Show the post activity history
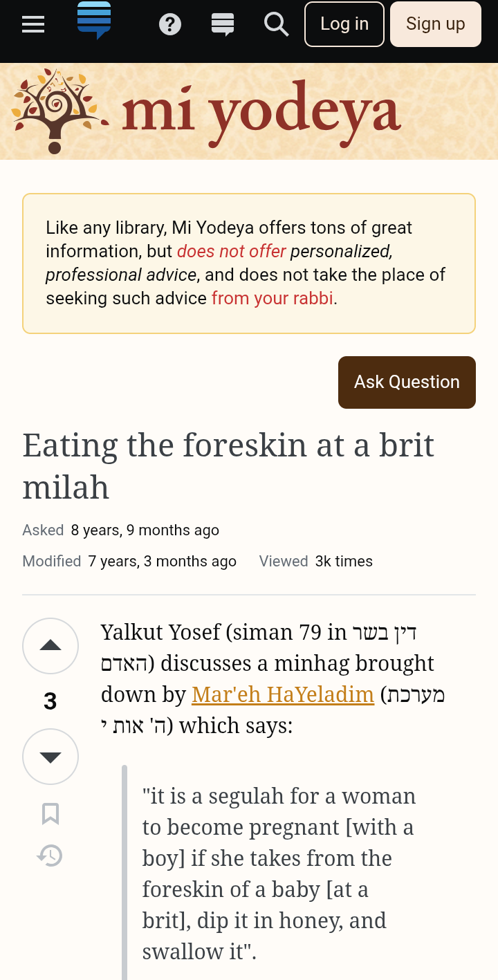Image resolution: width=498 pixels, height=980 pixels. (50, 856)
